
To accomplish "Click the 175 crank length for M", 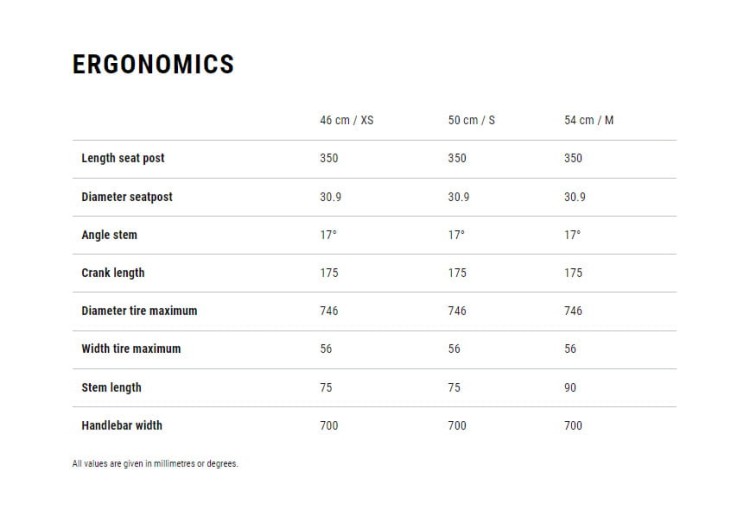I will tap(573, 273).
